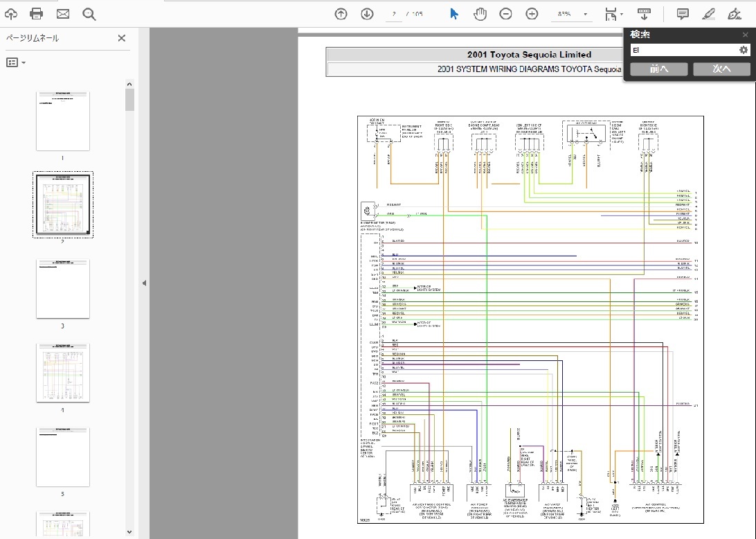Screen dimensions: 756x539
Task: Select the highlighter pen tool
Action: click(708, 14)
